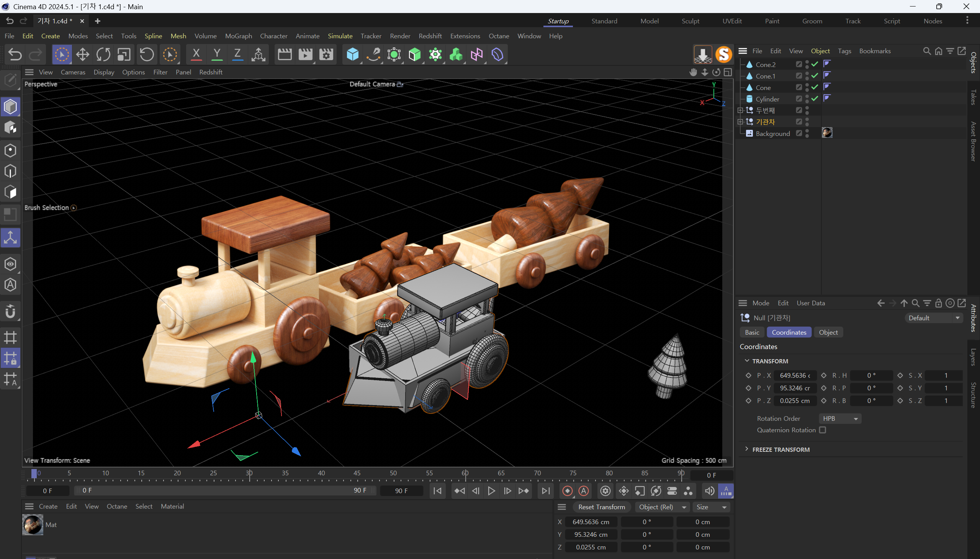Play the animation forward
980x559 pixels.
point(492,491)
